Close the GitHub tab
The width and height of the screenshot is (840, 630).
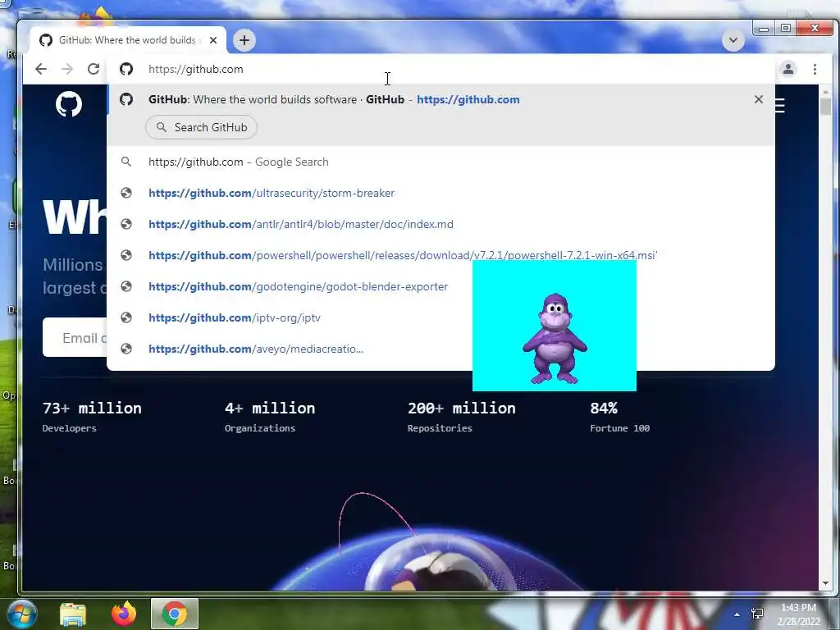coord(213,40)
